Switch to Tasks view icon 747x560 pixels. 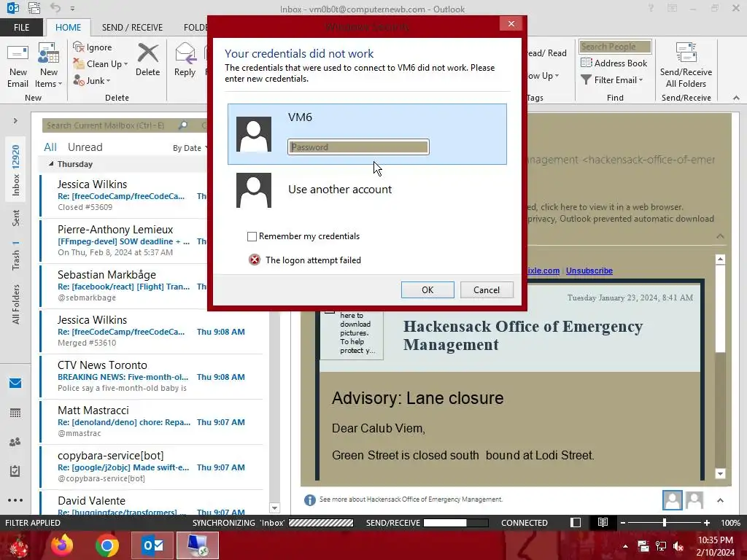point(15,471)
